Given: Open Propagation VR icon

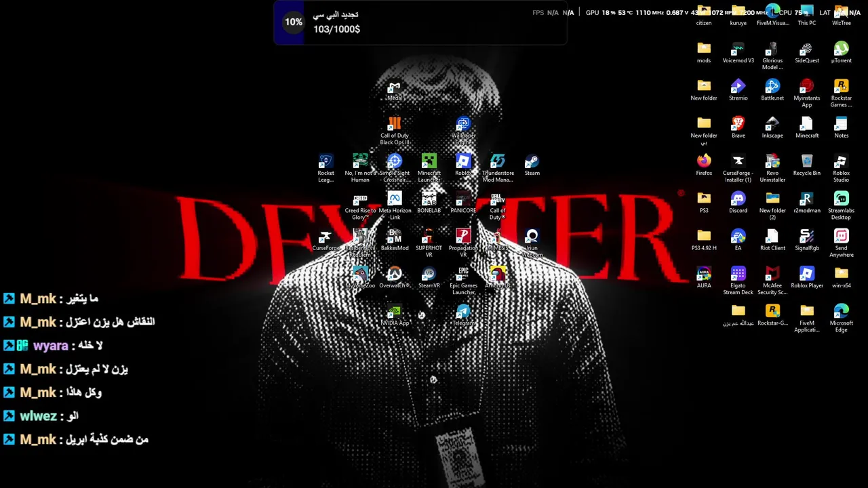Looking at the screenshot, I should (463, 243).
